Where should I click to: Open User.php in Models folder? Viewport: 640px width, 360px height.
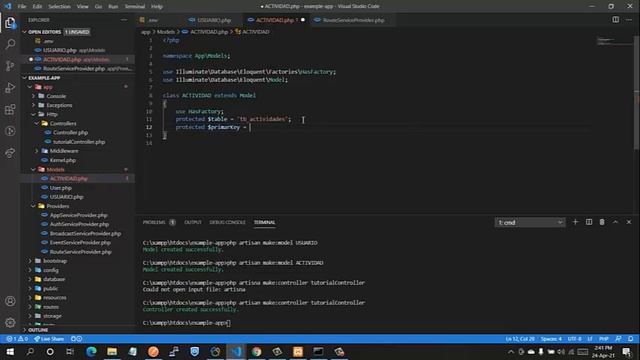pyautogui.click(x=61, y=188)
